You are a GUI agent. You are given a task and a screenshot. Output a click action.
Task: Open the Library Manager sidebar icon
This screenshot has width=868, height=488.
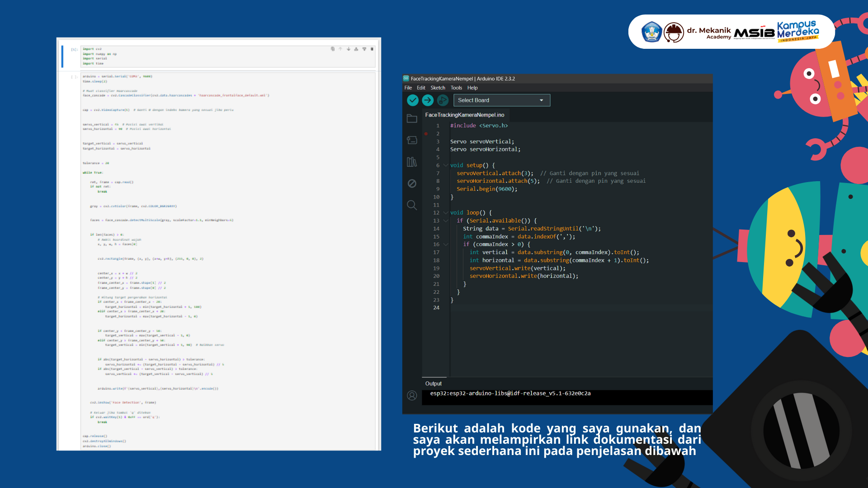[412, 162]
